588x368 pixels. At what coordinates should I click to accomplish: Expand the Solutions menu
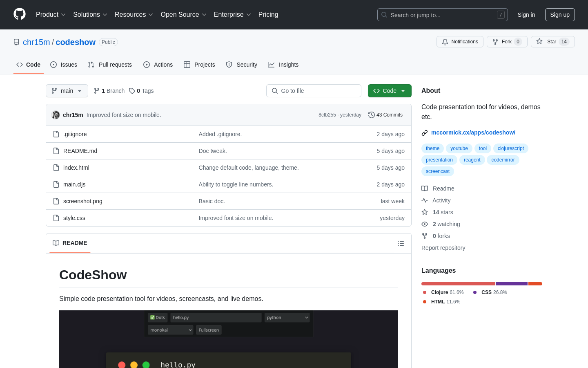pyautogui.click(x=90, y=14)
